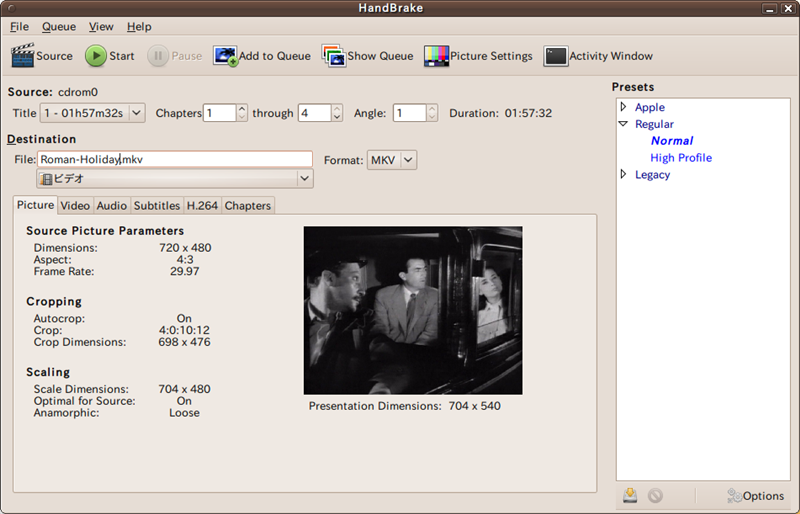The image size is (800, 514).
Task: Open the Format MKV dropdown
Action: tap(392, 160)
